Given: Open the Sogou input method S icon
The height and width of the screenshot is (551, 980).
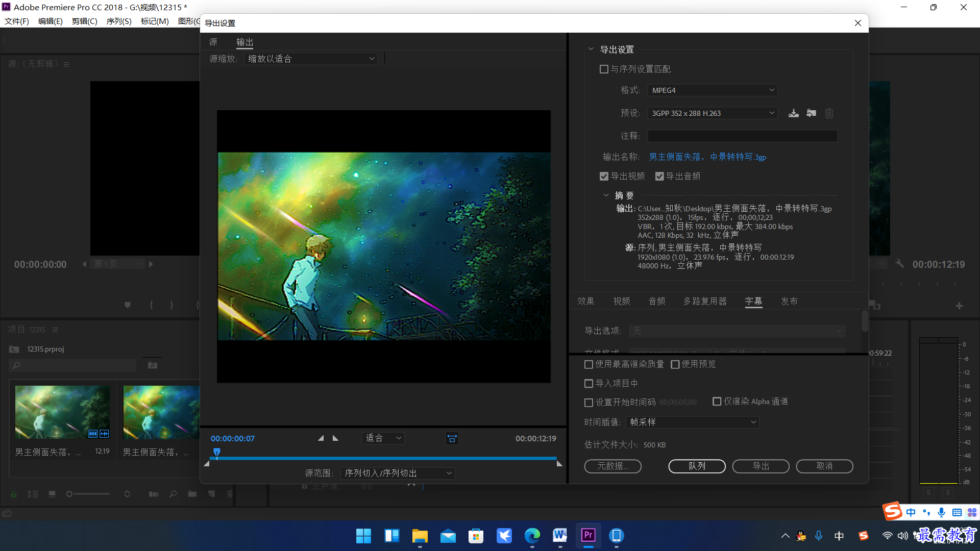Looking at the screenshot, I should (893, 511).
